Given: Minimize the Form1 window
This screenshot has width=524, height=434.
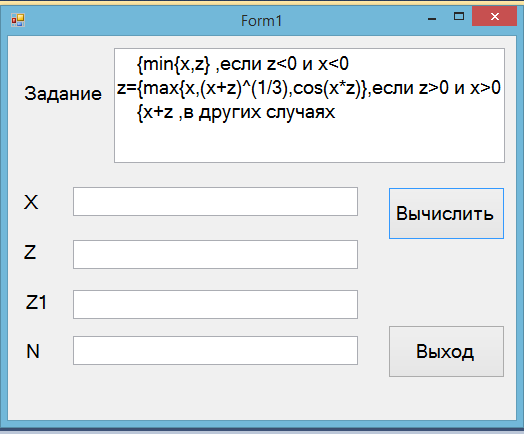Looking at the screenshot, I should tap(432, 18).
